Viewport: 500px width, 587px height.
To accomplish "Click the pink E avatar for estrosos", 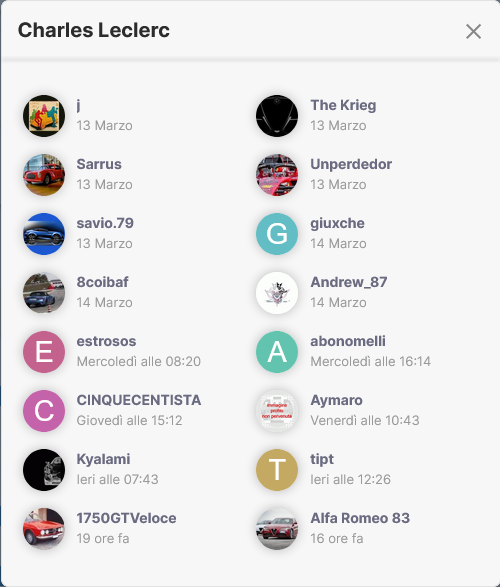I will coord(44,352).
